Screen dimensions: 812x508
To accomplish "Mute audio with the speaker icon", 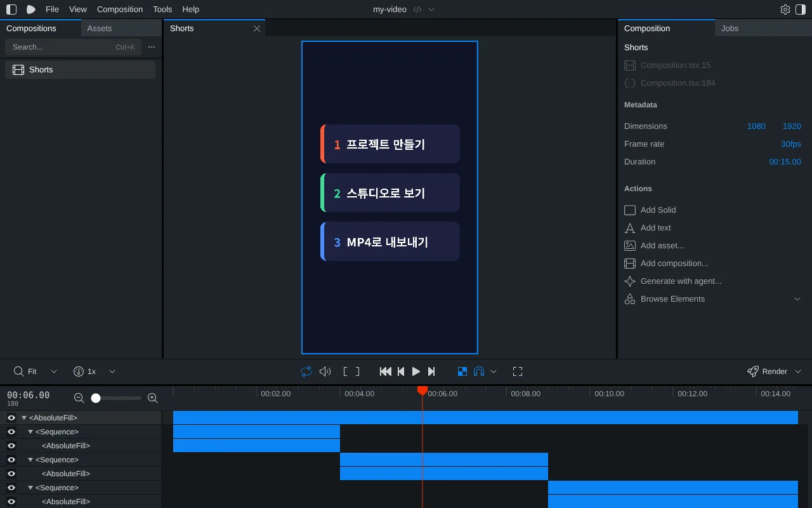I will click(325, 371).
